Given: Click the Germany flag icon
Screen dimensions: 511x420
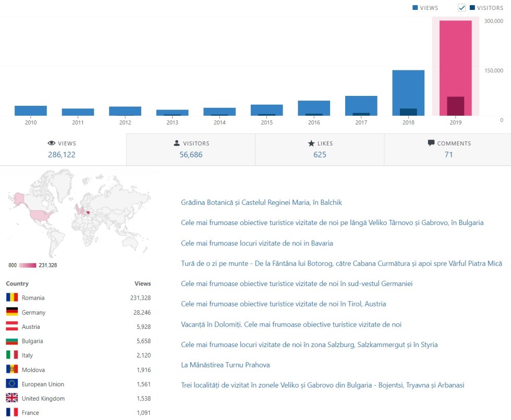Looking at the screenshot, I should point(12,312).
